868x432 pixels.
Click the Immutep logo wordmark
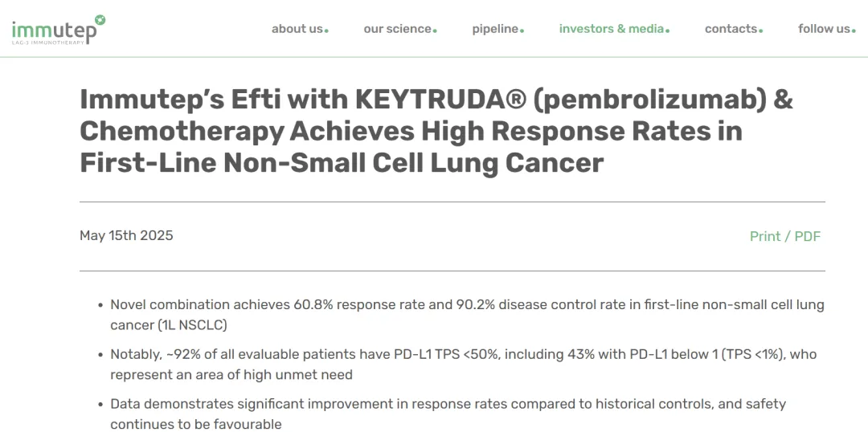[53, 31]
